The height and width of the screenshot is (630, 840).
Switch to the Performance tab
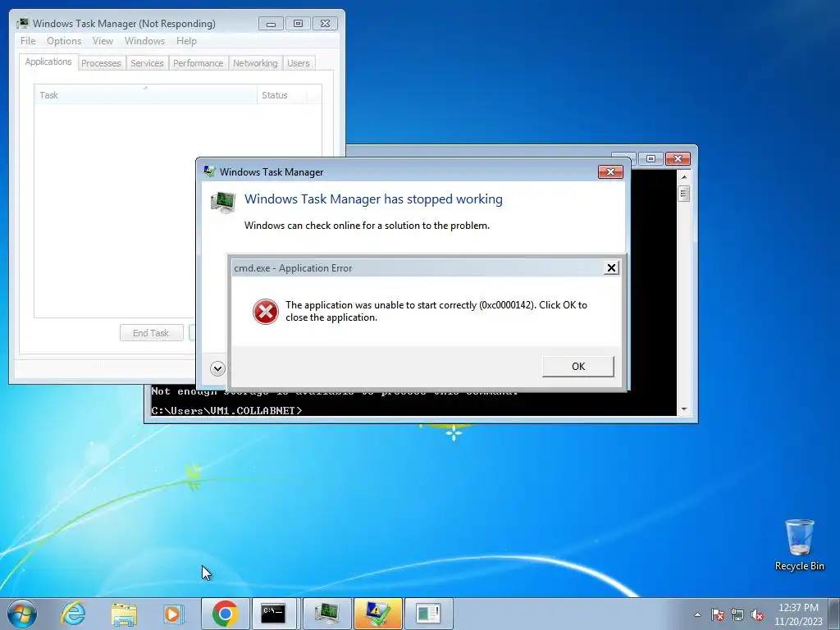point(198,63)
